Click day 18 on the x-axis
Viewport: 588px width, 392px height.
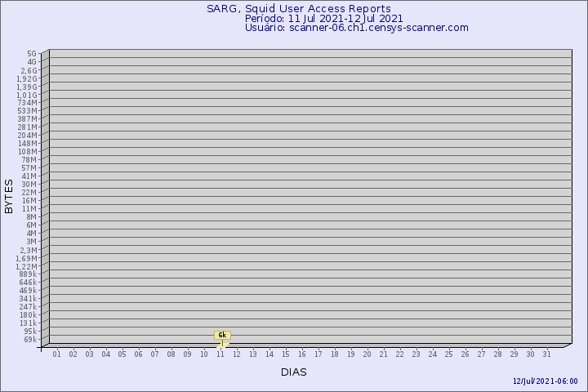(335, 354)
